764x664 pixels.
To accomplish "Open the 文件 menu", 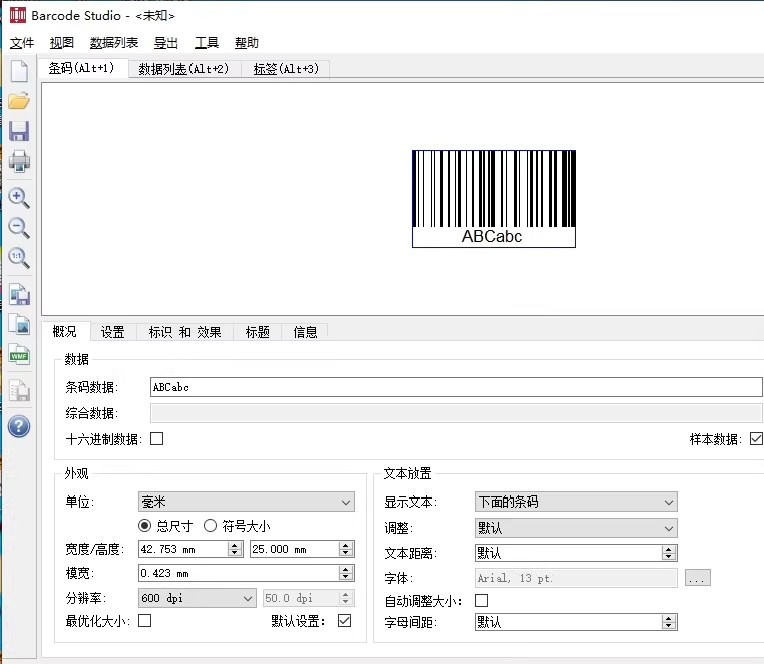I will (x=22, y=43).
